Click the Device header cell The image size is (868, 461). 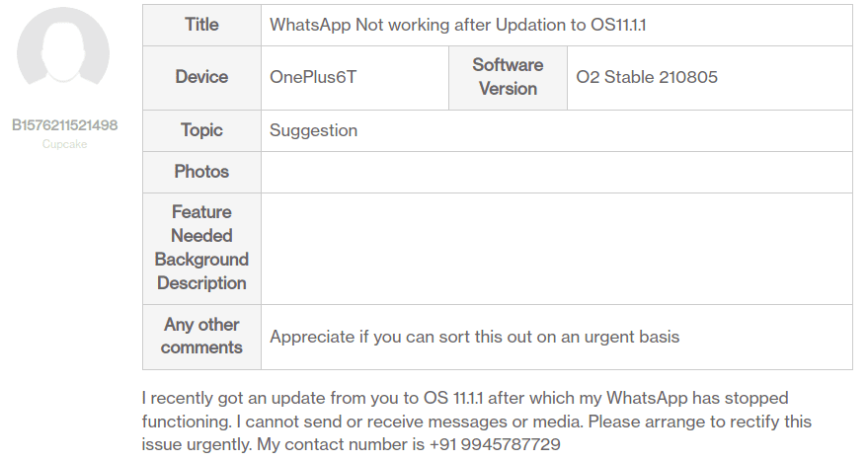(201, 77)
